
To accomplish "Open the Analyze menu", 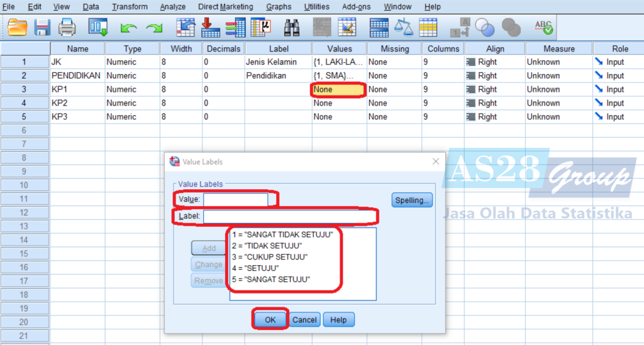I will [x=172, y=7].
